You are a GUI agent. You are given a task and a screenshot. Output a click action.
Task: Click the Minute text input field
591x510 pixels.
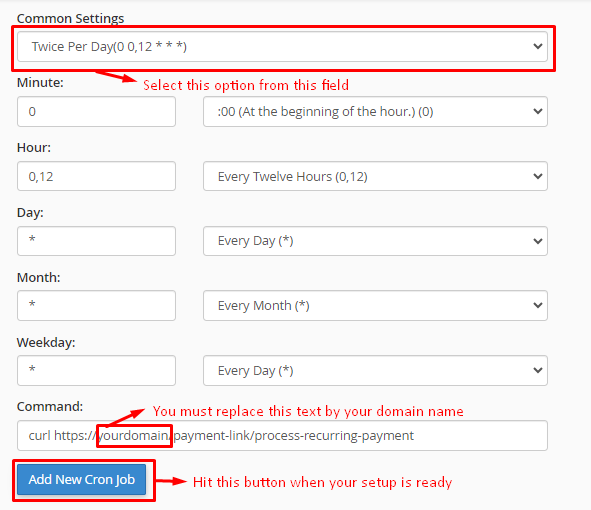point(96,112)
